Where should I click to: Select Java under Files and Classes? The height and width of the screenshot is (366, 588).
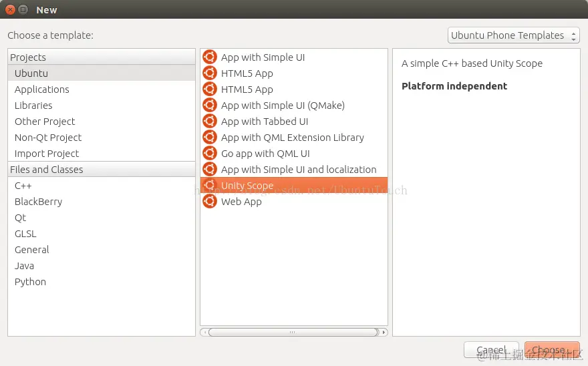pyautogui.click(x=102, y=266)
